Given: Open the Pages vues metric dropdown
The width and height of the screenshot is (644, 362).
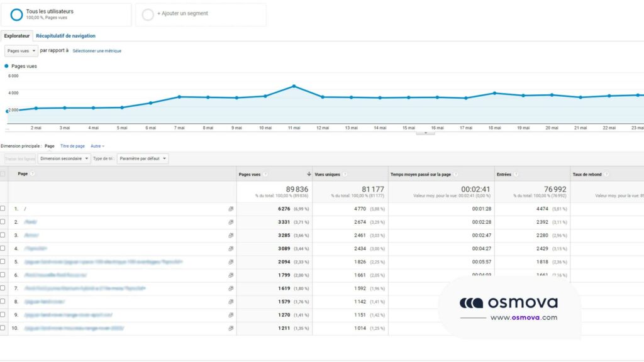Looking at the screenshot, I should click(x=21, y=51).
